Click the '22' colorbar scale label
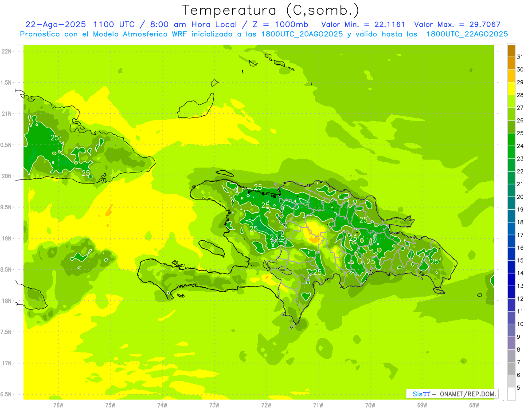The image size is (532, 411). (x=520, y=171)
